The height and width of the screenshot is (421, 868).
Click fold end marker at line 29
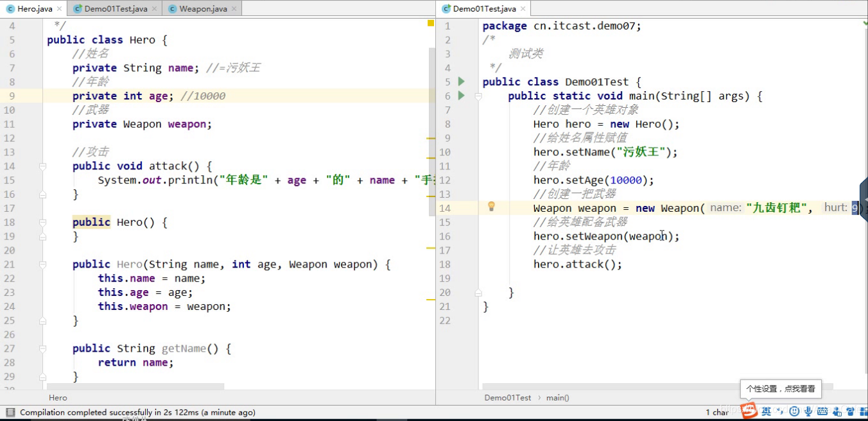click(x=42, y=377)
